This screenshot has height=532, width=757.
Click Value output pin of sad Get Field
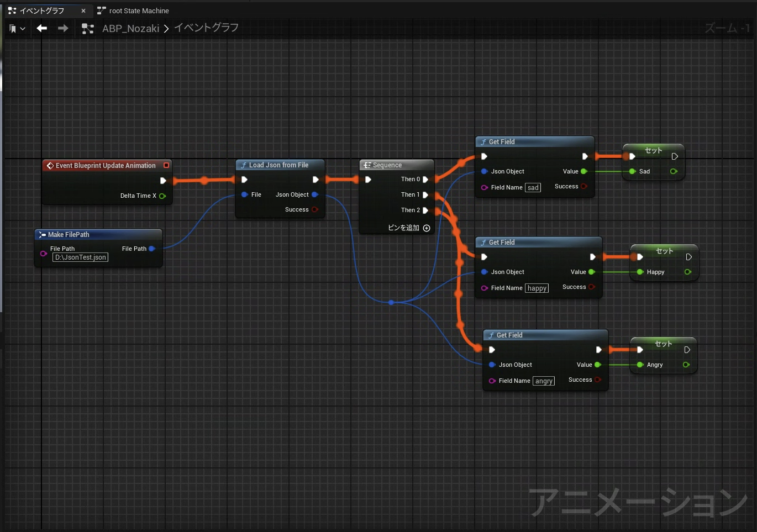pos(584,171)
